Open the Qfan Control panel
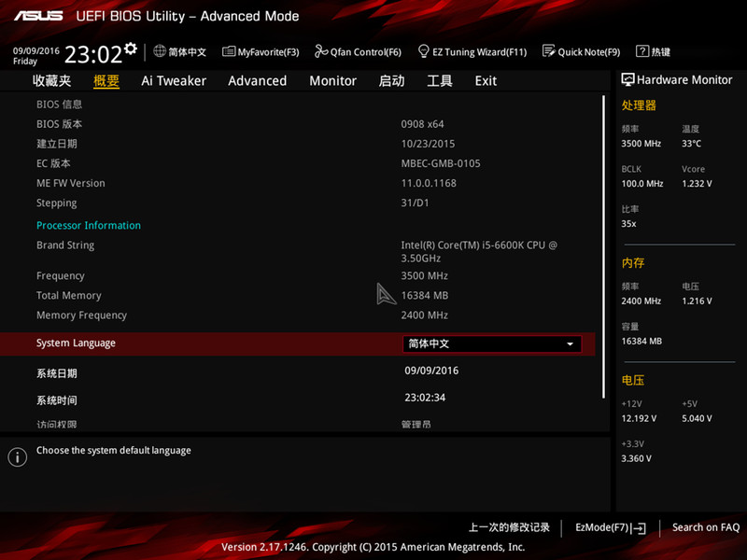747x560 pixels. coord(358,51)
